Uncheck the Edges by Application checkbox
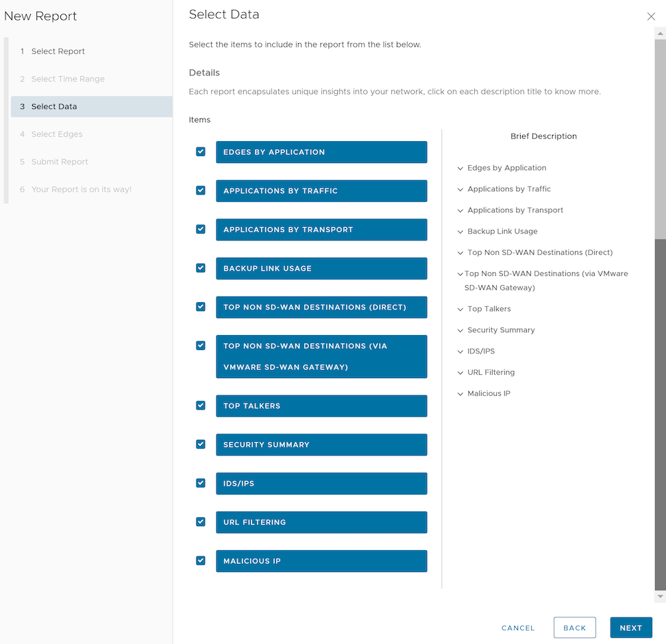The image size is (666, 644). [x=201, y=151]
